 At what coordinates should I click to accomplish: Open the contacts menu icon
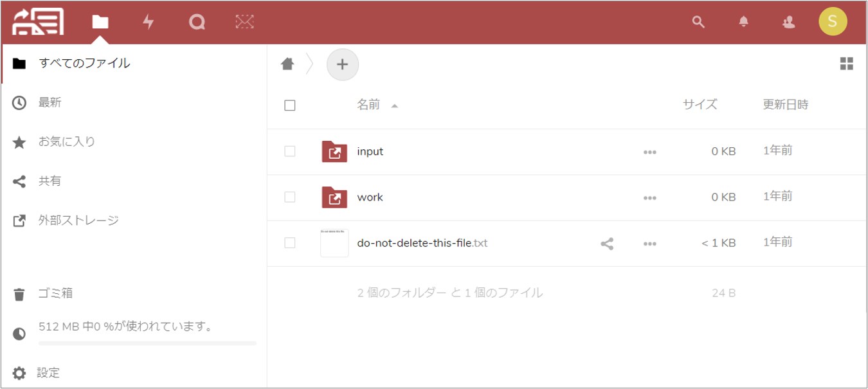[x=788, y=23]
